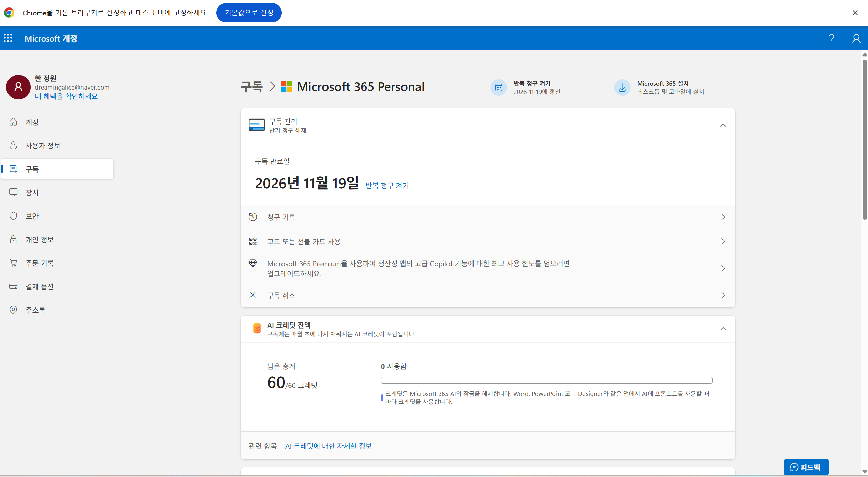
Task: Click the Microsoft four-color logo in title
Action: click(287, 86)
